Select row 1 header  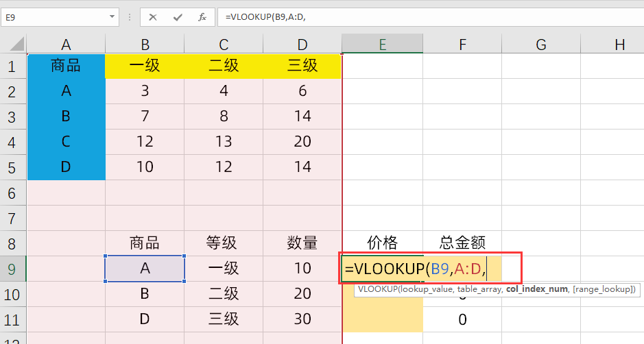13,66
